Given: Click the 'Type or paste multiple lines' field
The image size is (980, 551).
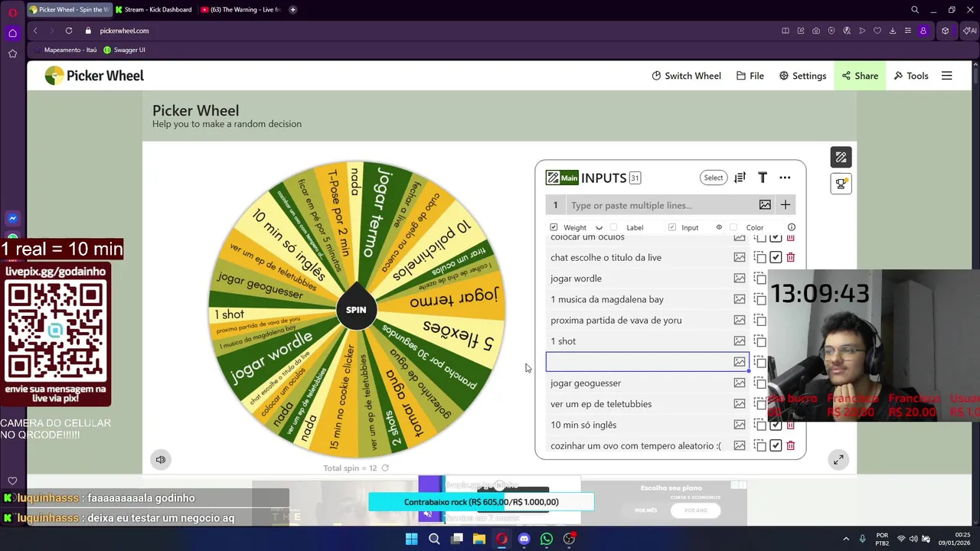Looking at the screenshot, I should [660, 205].
